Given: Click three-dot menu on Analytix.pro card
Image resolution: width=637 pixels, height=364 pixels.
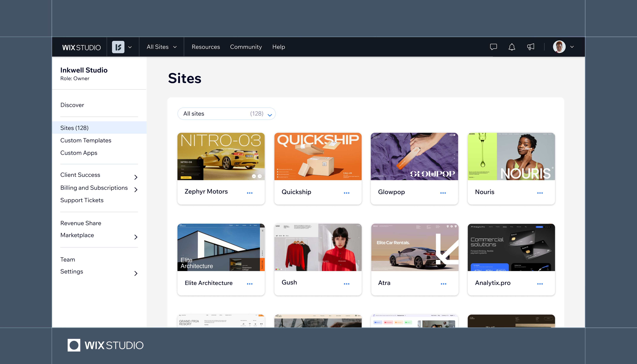Looking at the screenshot, I should pos(540,284).
